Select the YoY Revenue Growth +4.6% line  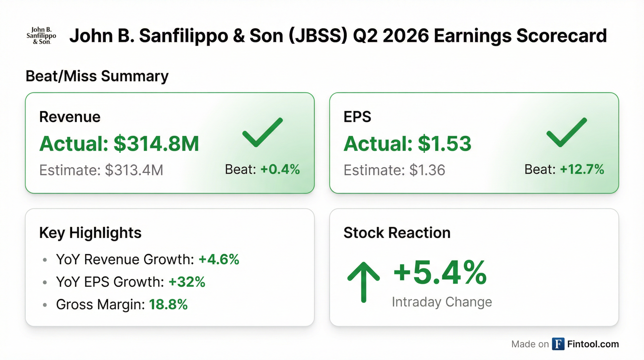147,259
